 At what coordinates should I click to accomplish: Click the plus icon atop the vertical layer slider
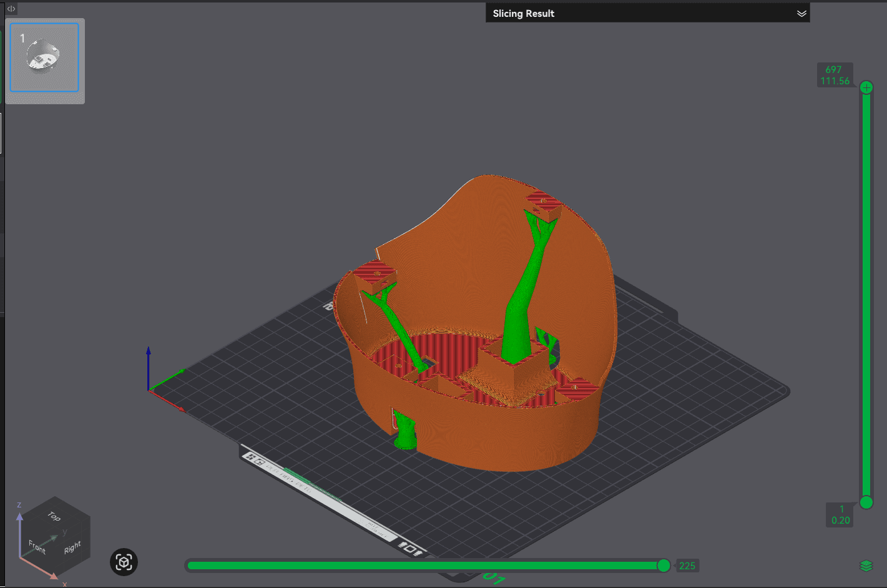click(866, 87)
